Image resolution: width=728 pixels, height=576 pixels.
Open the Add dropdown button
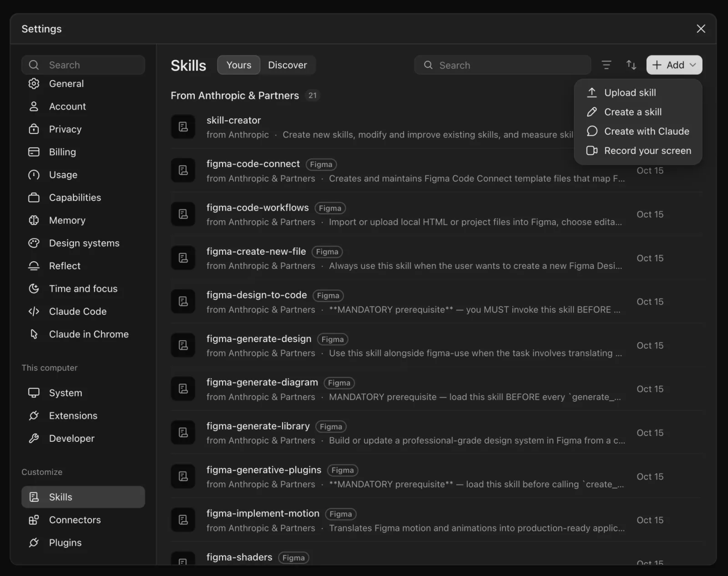674,65
